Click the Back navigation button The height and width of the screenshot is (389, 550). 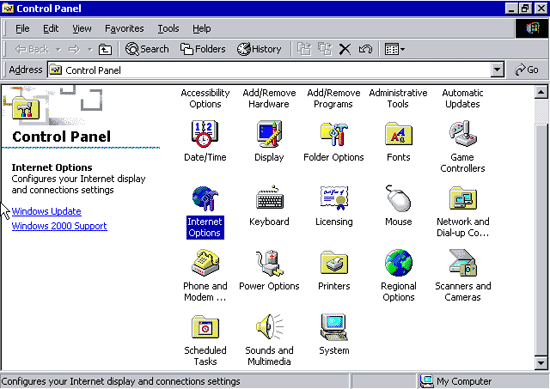32,49
